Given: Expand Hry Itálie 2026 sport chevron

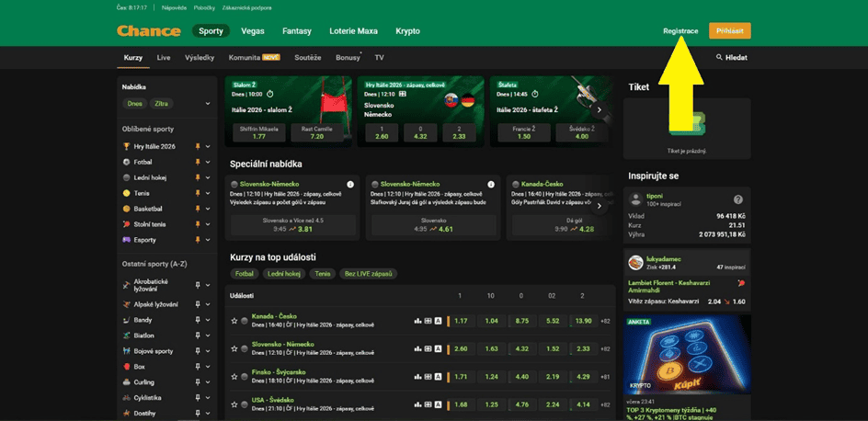Looking at the screenshot, I should click(208, 146).
